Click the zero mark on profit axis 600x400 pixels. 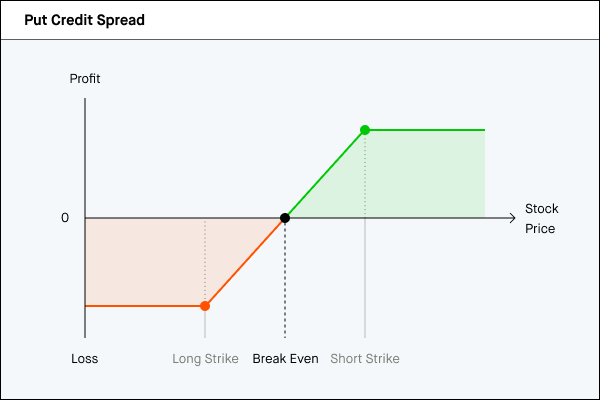tap(65, 218)
